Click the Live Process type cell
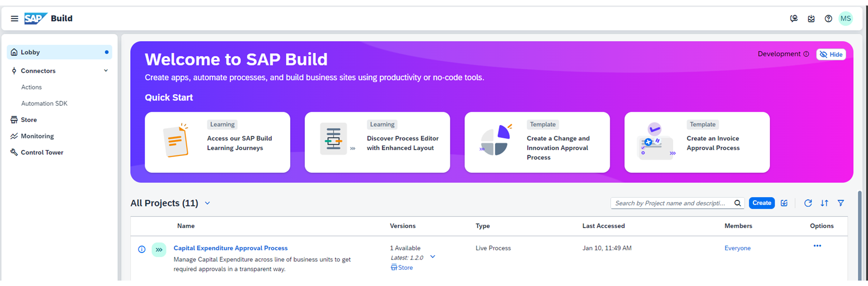868x286 pixels. click(x=493, y=248)
